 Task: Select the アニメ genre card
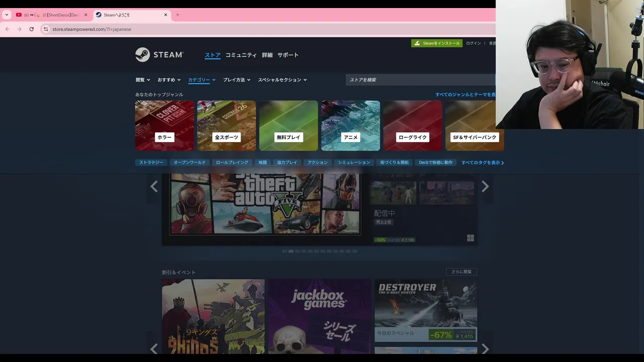(x=351, y=126)
